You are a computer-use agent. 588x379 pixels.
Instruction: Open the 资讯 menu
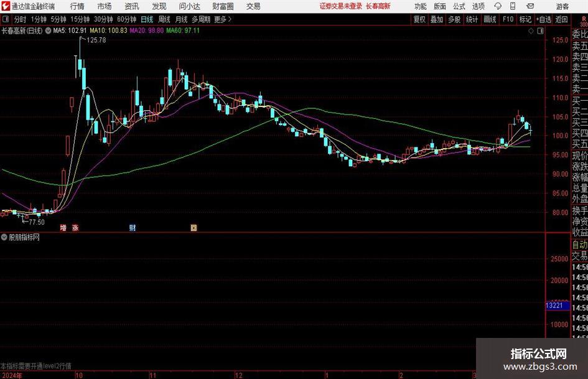point(132,6)
